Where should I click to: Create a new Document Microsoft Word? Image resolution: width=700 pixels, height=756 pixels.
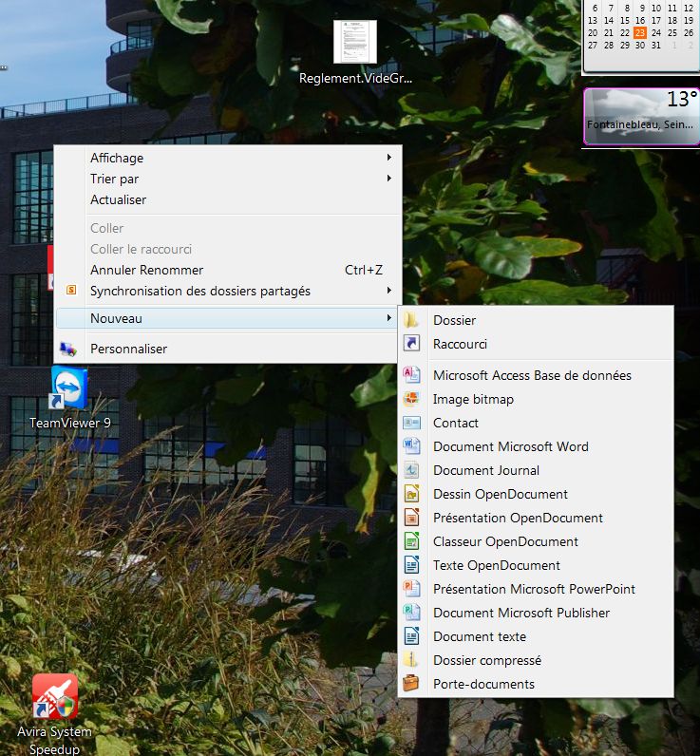tap(510, 446)
